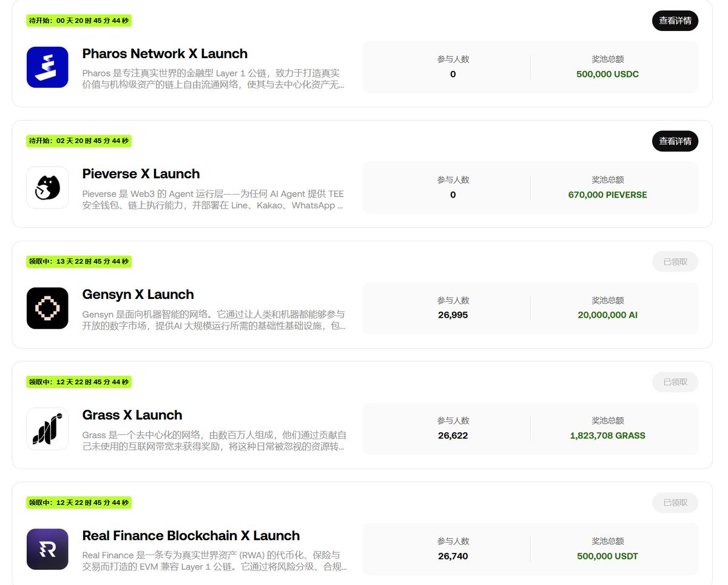Viewport: 728px width, 585px height.
Task: Click the Pharos countdown badge 00 天 20 时
Action: (x=79, y=21)
